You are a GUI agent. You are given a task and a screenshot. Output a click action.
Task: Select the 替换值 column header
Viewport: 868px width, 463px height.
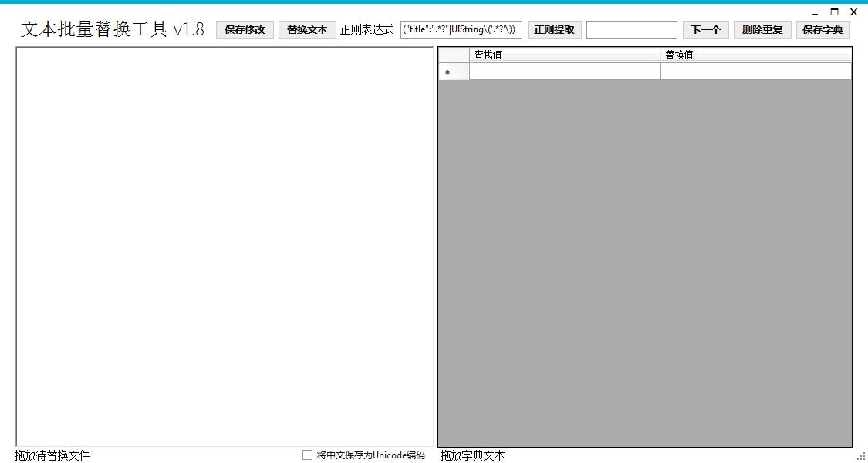(x=756, y=54)
